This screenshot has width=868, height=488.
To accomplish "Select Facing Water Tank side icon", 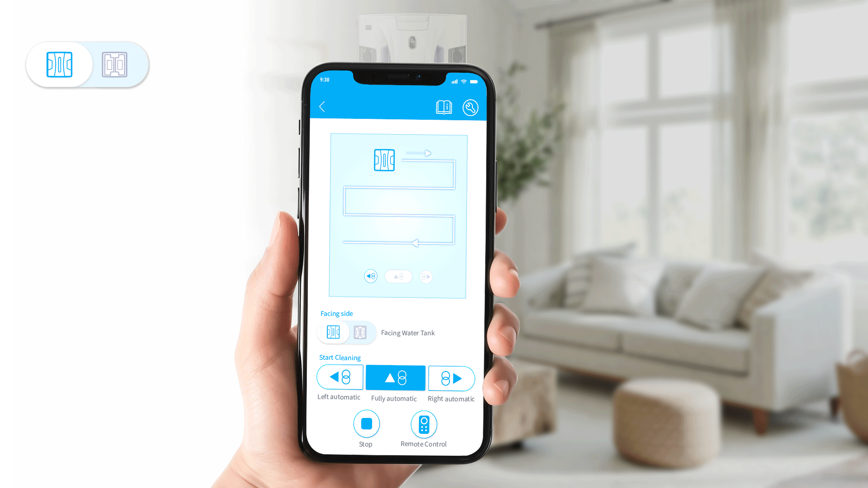I will pos(361,333).
